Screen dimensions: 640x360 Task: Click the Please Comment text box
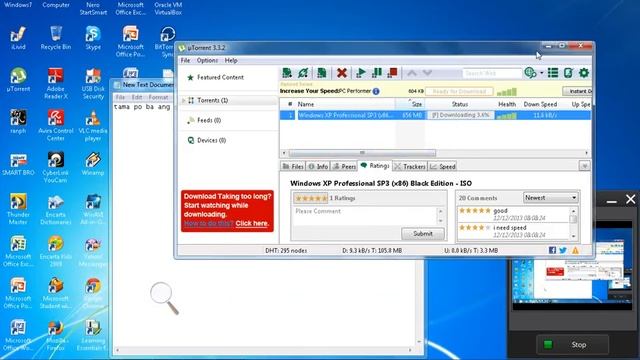click(365, 216)
